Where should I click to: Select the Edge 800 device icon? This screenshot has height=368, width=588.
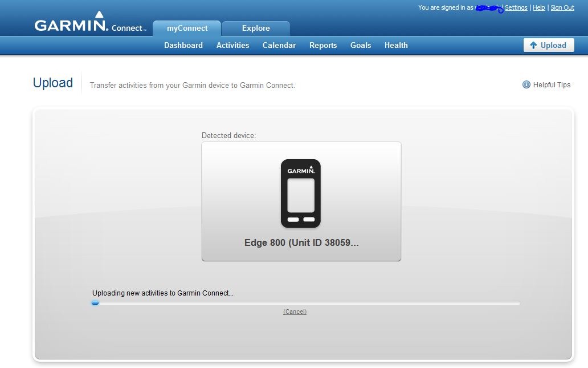(301, 193)
